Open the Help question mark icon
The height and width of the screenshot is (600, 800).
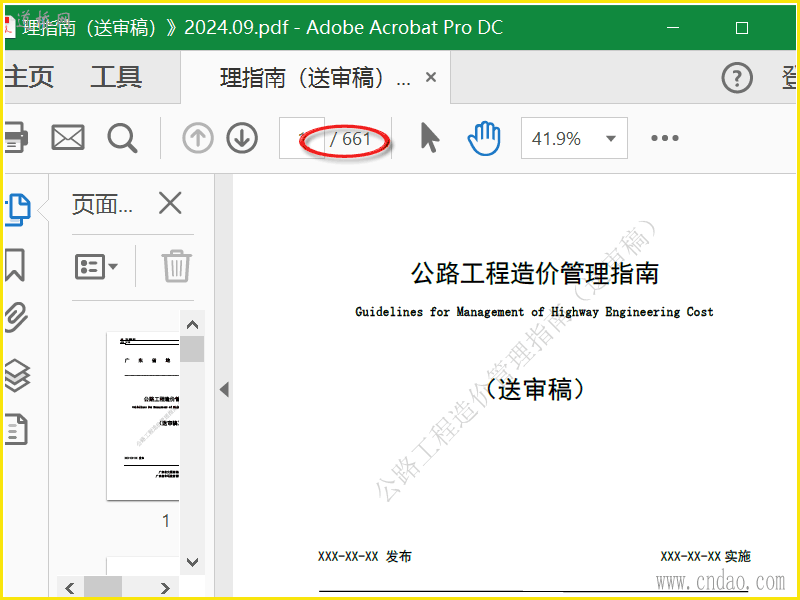click(737, 78)
